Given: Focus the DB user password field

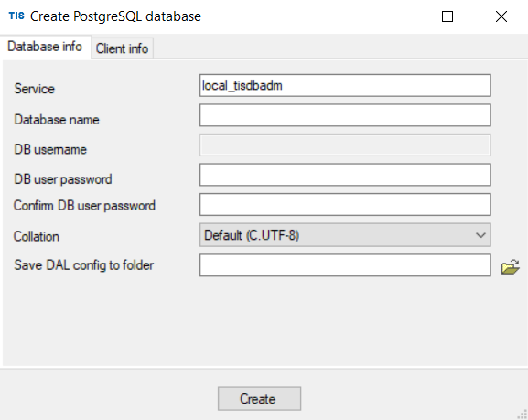Looking at the screenshot, I should pyautogui.click(x=345, y=175).
